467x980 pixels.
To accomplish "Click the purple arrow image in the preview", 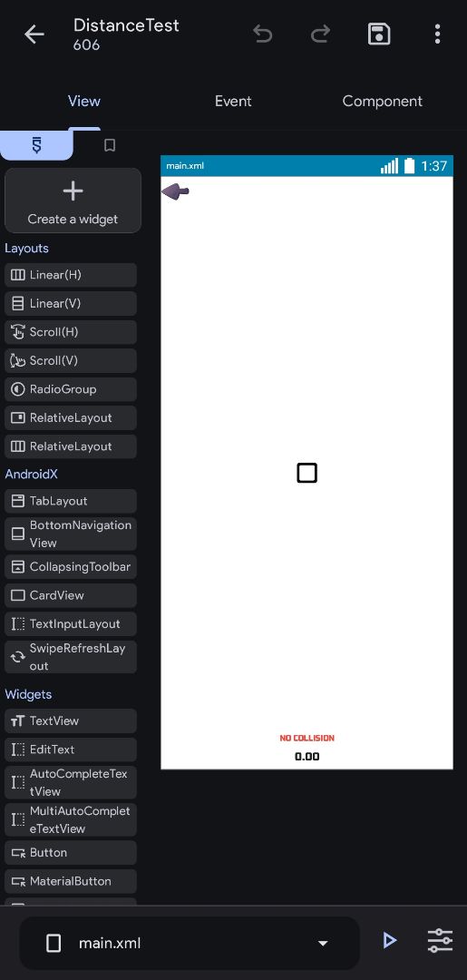I will click(175, 191).
